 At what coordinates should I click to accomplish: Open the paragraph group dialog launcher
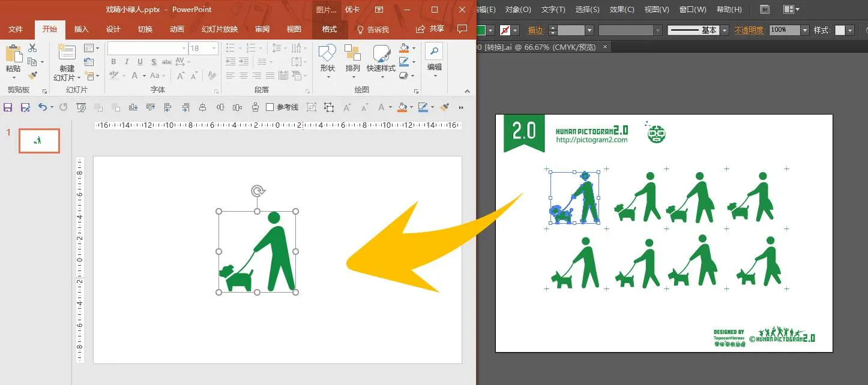308,91
